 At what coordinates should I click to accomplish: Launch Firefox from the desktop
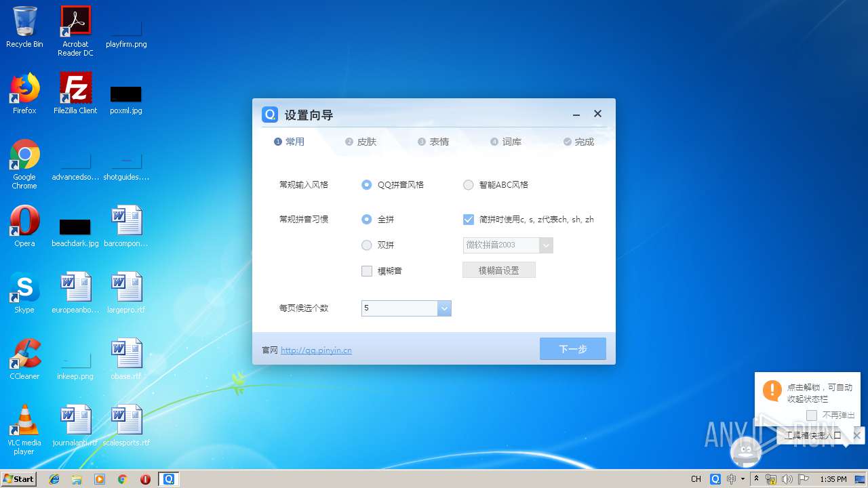pyautogui.click(x=24, y=94)
